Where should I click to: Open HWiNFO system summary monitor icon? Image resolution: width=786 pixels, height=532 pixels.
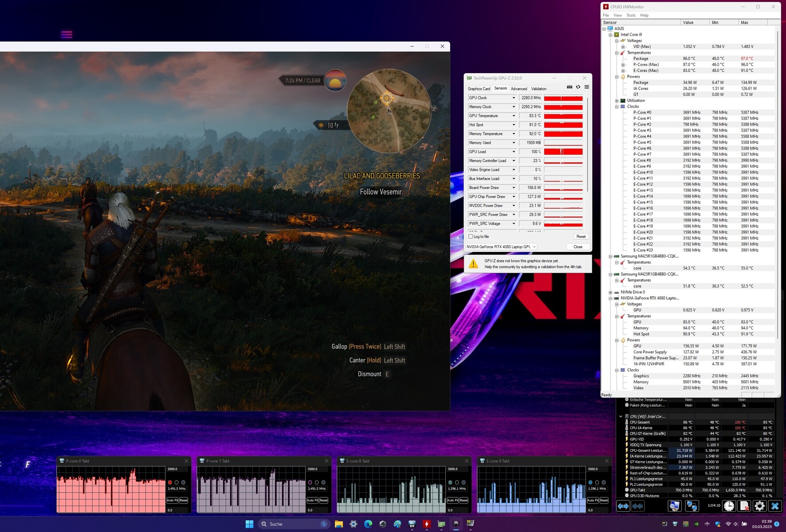pos(675,506)
